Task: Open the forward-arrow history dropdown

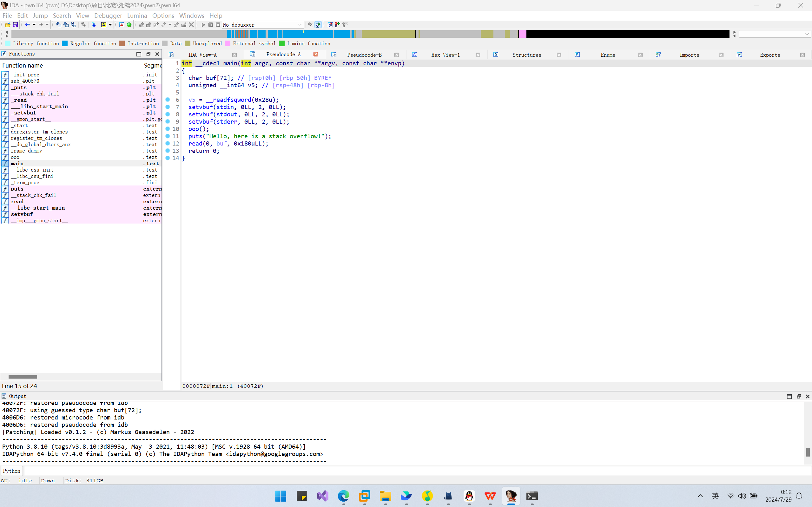Action: point(47,25)
